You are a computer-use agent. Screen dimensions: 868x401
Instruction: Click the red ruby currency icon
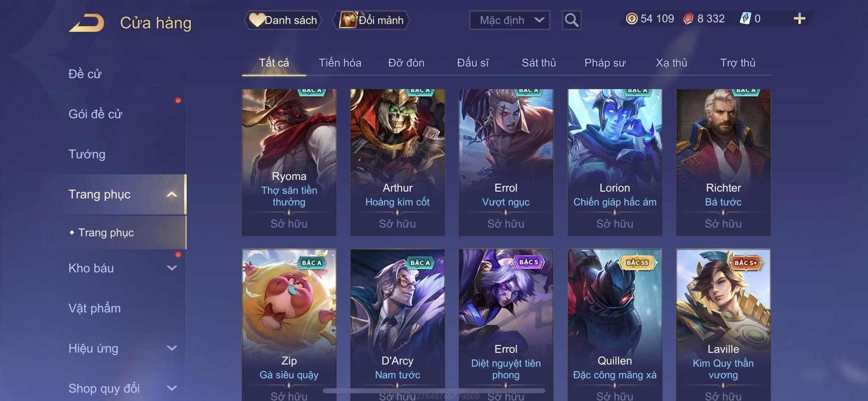click(689, 19)
